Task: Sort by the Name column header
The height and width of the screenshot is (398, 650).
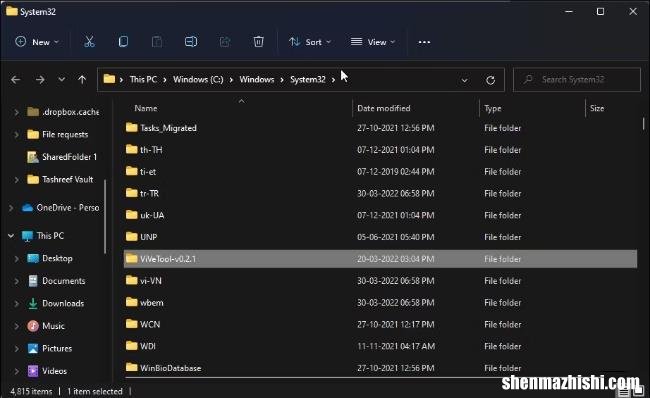Action: pyautogui.click(x=146, y=108)
